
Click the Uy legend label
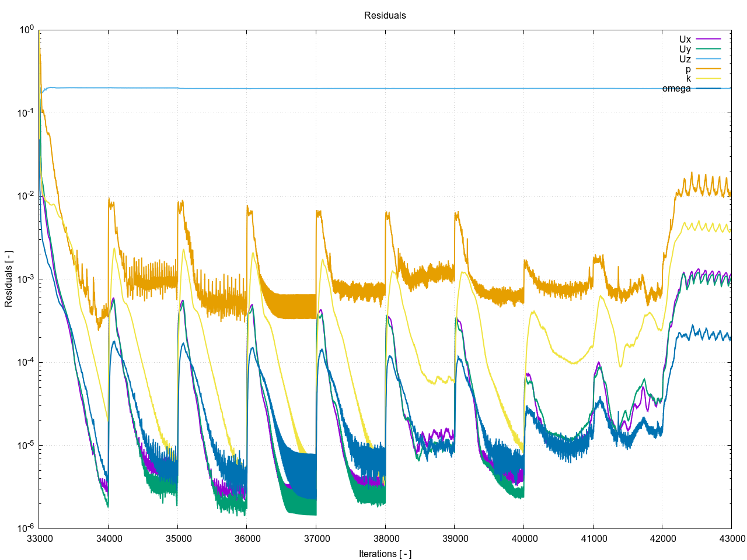[685, 50]
